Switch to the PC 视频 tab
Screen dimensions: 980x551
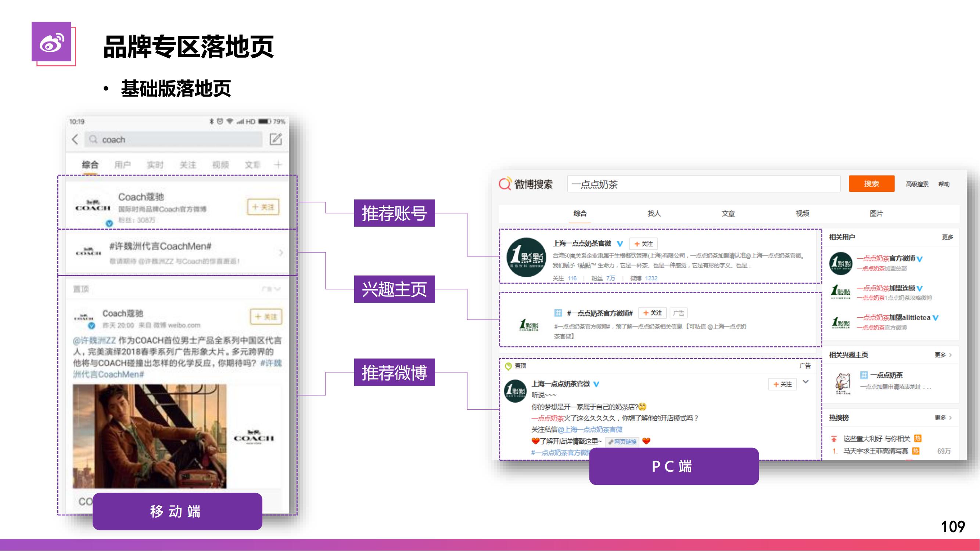[x=803, y=213]
